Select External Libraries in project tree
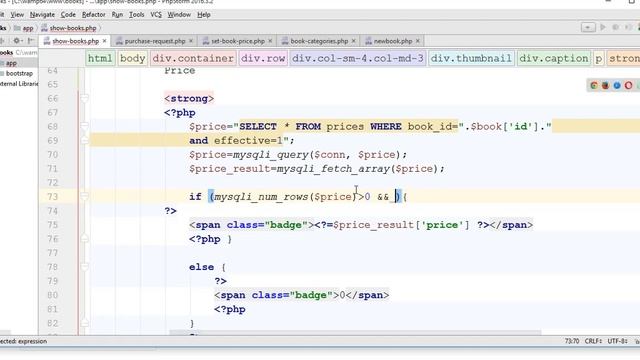640x360 pixels. click(19, 84)
